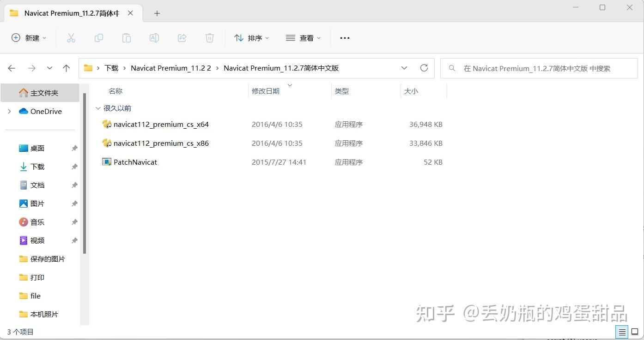Click the Share icon in toolbar

point(182,38)
